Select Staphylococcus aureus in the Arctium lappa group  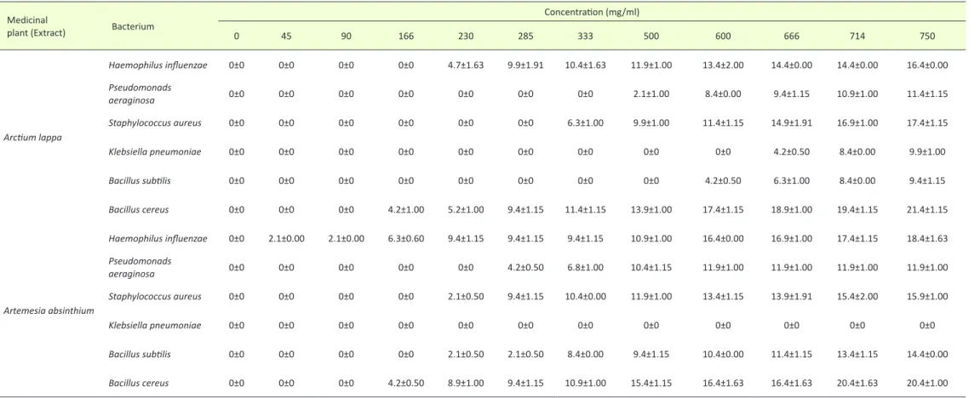coord(155,123)
